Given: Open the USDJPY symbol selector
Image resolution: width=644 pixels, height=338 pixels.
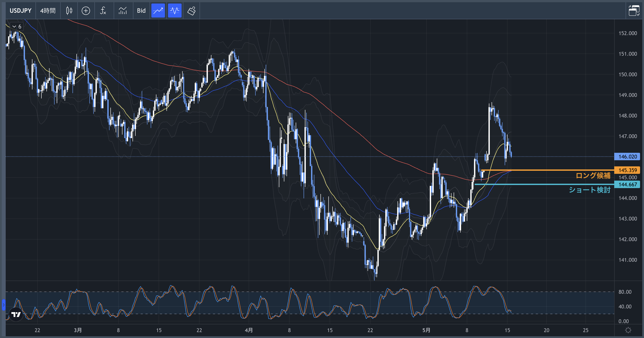Looking at the screenshot, I should point(21,11).
